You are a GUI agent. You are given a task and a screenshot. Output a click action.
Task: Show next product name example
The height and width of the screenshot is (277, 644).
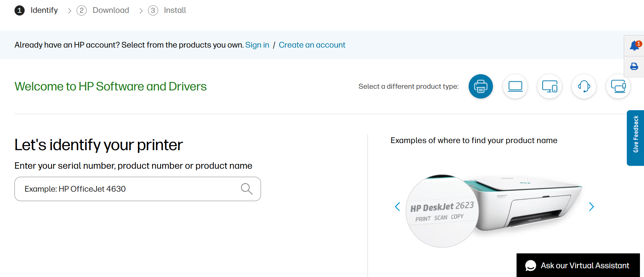pyautogui.click(x=591, y=206)
